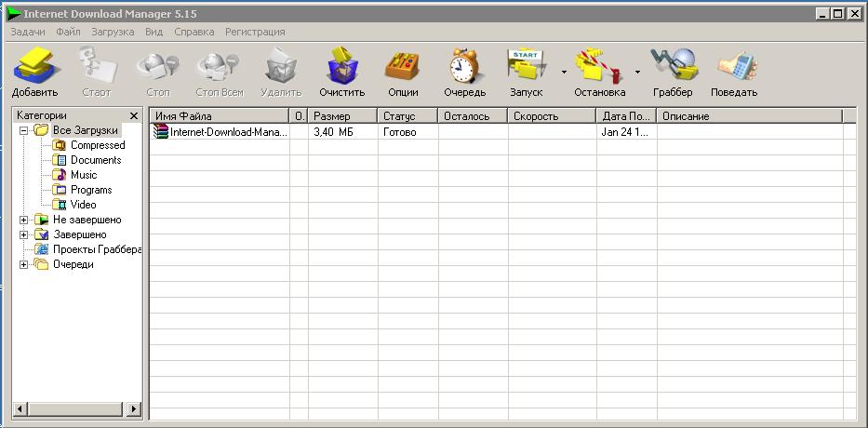Click the Стоп Всем toolbar icon

point(219,67)
